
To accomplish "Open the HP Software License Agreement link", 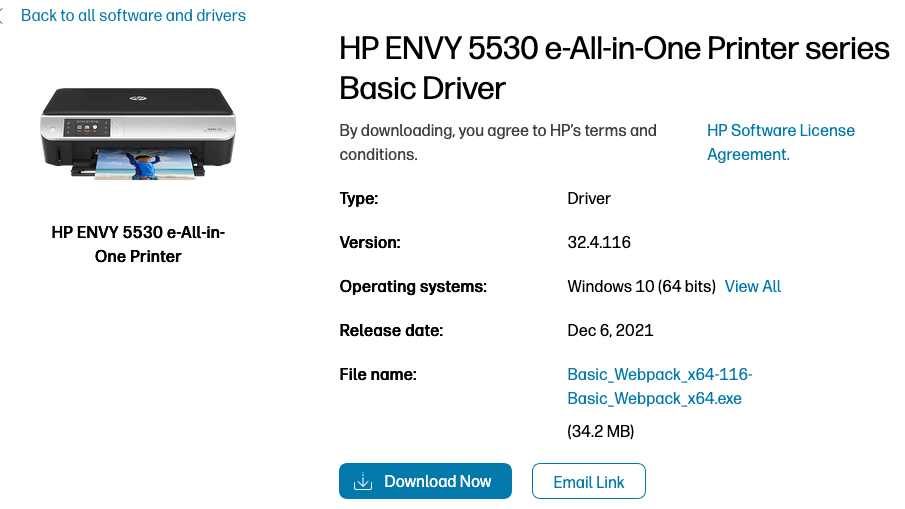I will (x=780, y=142).
